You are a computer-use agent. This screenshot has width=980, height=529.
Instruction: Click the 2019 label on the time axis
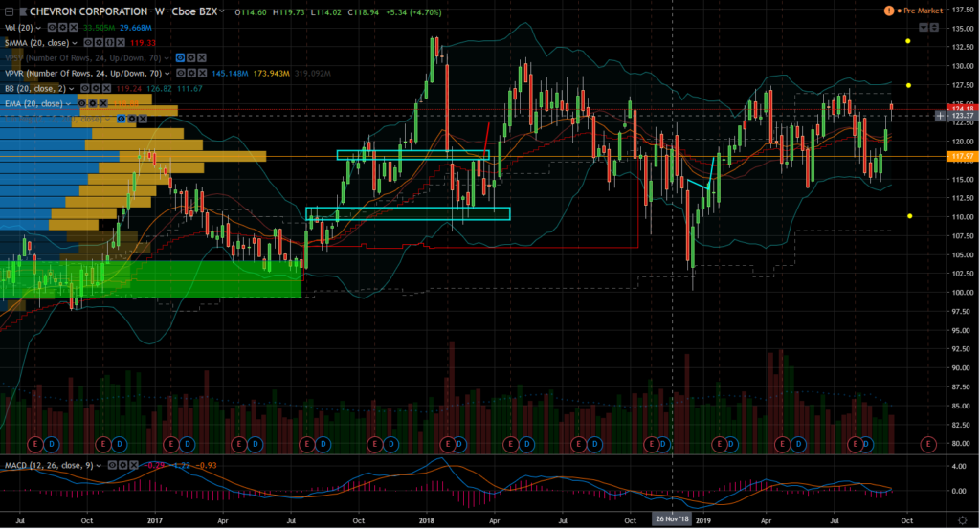(x=703, y=520)
